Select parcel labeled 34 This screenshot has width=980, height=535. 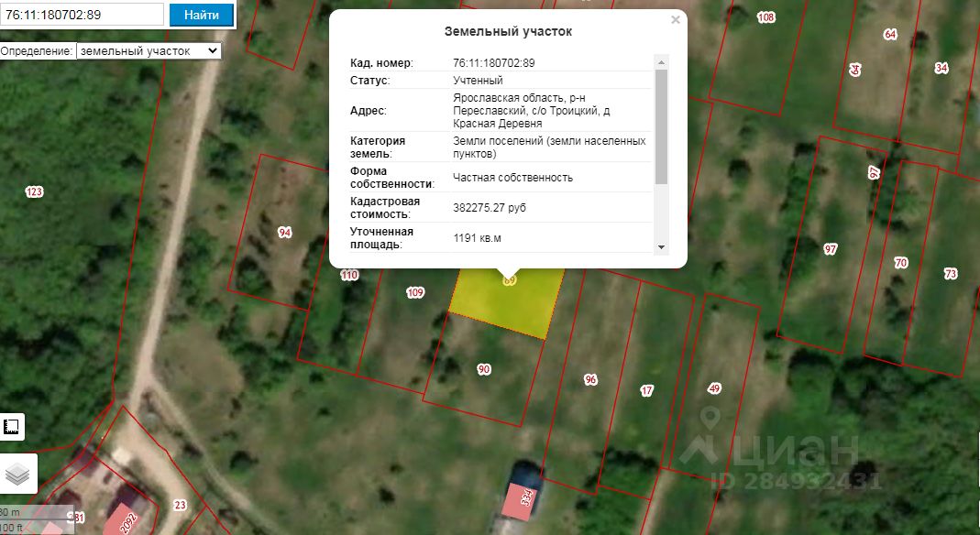(x=941, y=68)
